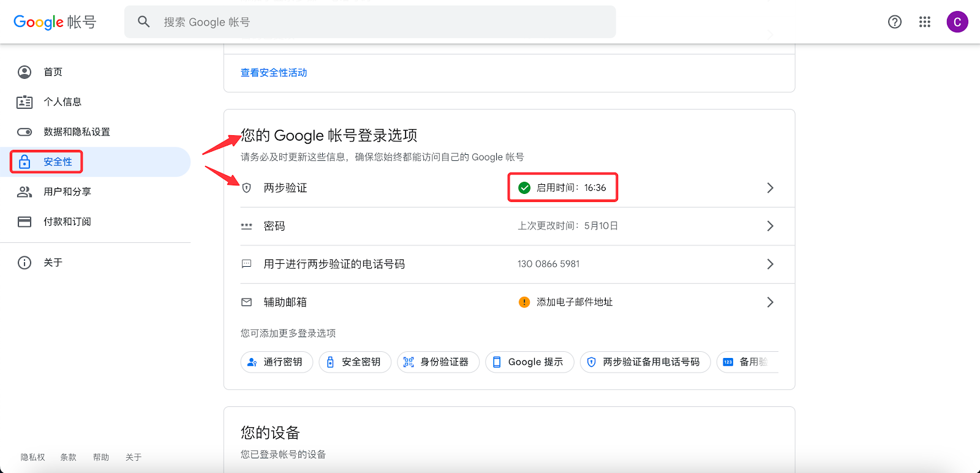
Task: Click the envelope icon beside 辅助邮箱
Action: [x=247, y=302]
